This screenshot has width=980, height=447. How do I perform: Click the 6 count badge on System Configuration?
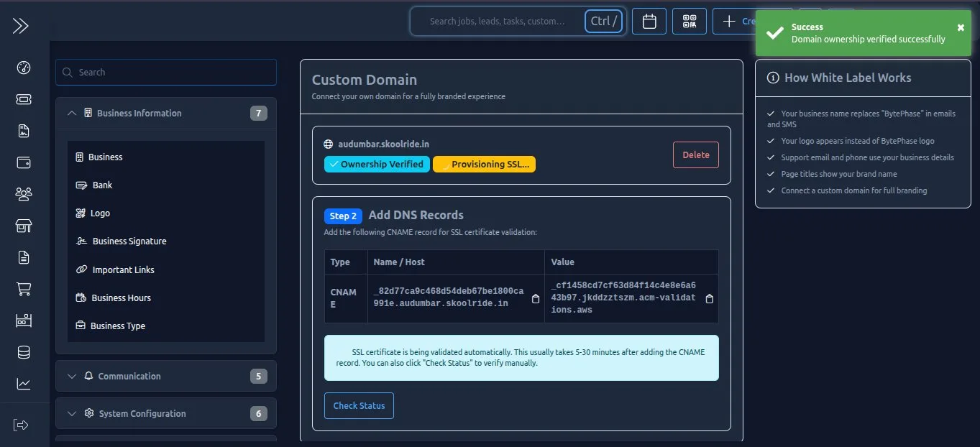(259, 413)
